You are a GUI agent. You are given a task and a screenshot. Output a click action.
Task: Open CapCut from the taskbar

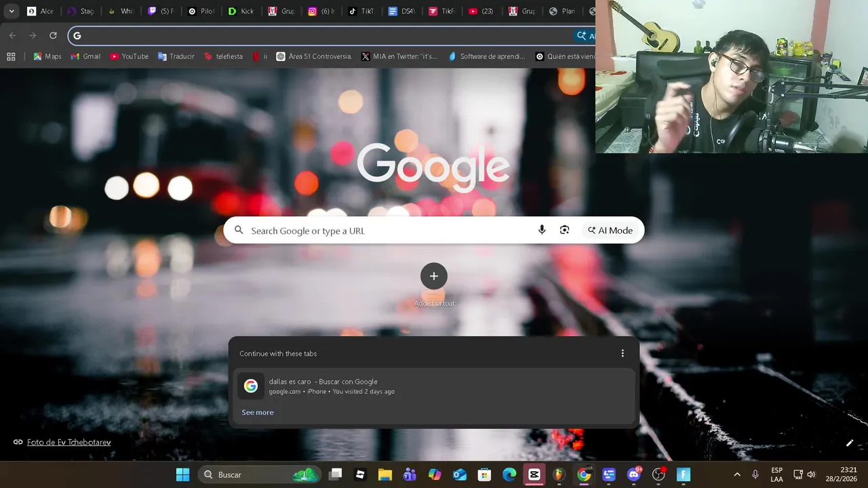pos(534,474)
